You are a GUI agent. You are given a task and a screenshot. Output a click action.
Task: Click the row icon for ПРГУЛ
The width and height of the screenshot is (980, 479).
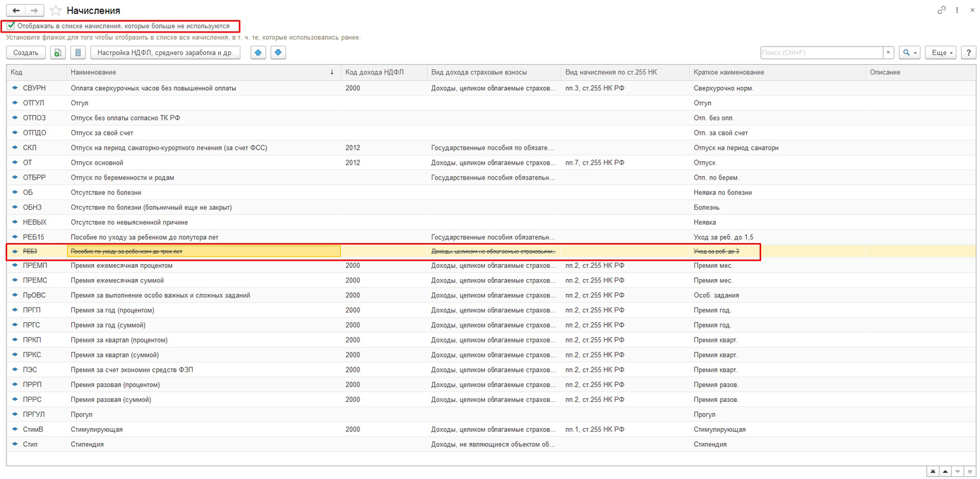click(15, 414)
